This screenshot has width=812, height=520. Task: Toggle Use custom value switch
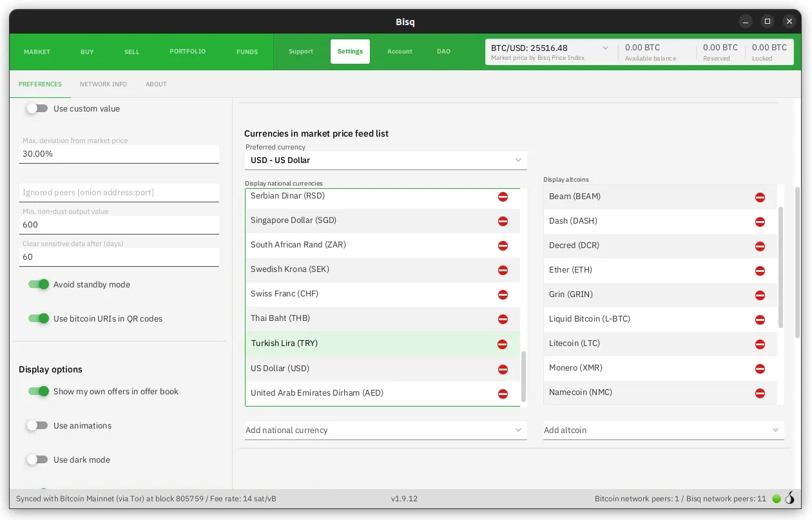tap(37, 108)
